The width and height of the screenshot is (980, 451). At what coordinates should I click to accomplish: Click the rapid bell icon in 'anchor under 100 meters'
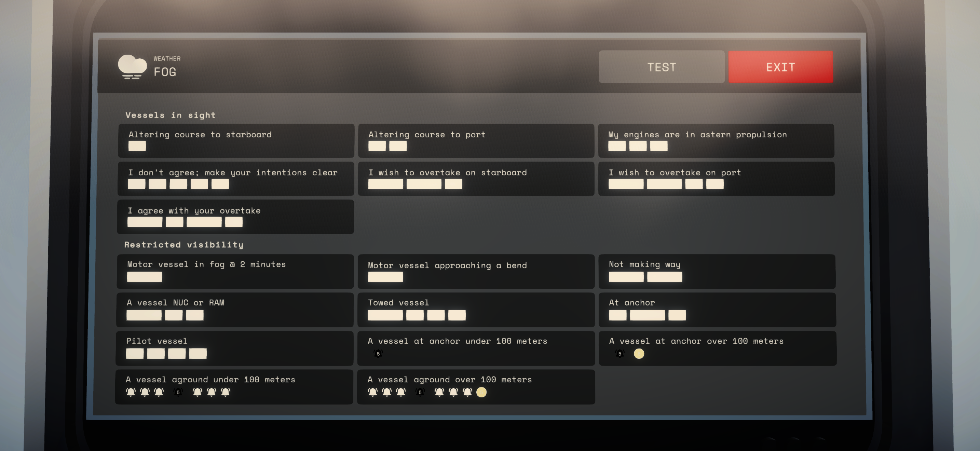point(378,354)
